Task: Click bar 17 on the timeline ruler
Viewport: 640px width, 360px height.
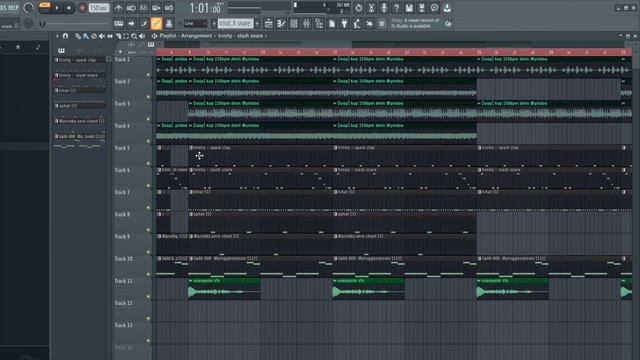Action: coord(334,52)
